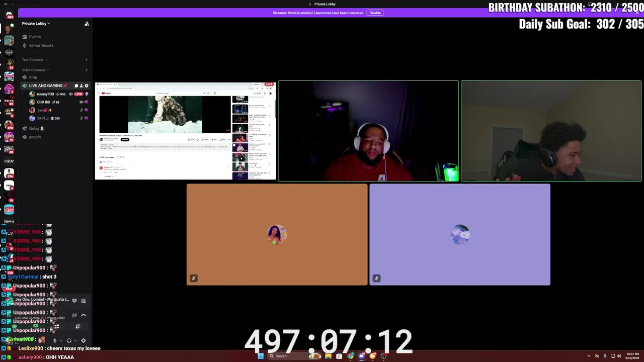This screenshot has width=644, height=362.
Task: Click invite icon on LIVE AND GAMING channel
Action: (81, 85)
